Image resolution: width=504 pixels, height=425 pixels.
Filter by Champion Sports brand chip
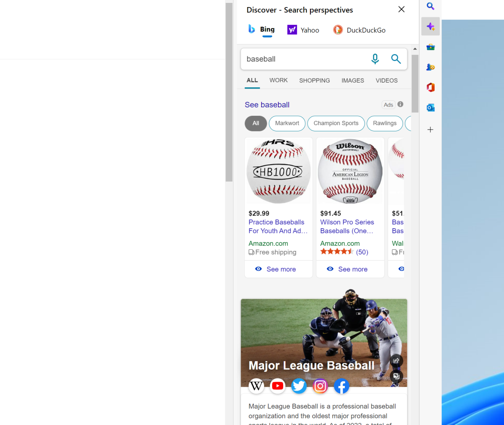(336, 123)
